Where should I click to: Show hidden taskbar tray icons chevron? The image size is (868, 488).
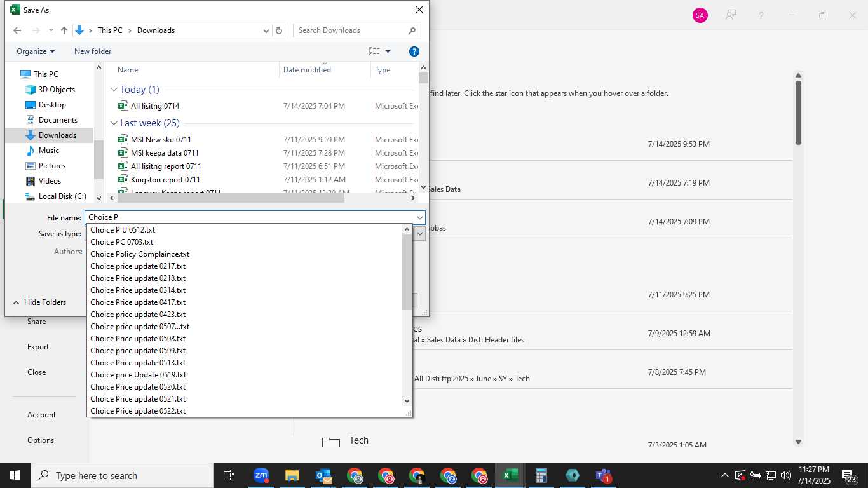point(724,475)
